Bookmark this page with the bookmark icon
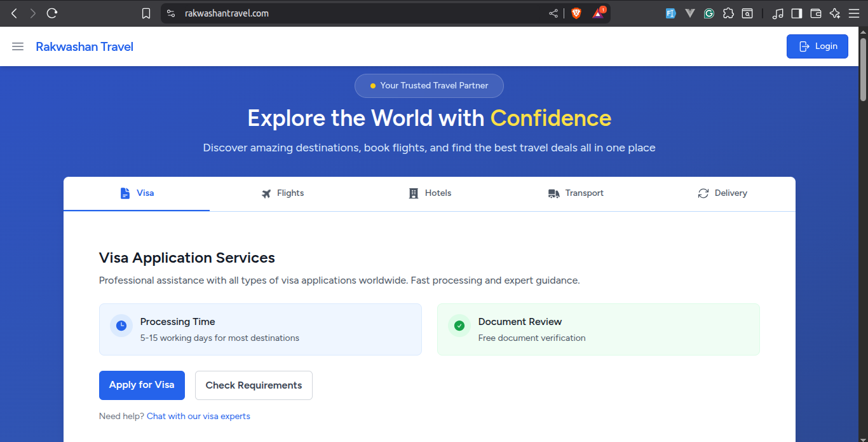Viewport: 868px width, 442px height. click(x=146, y=13)
